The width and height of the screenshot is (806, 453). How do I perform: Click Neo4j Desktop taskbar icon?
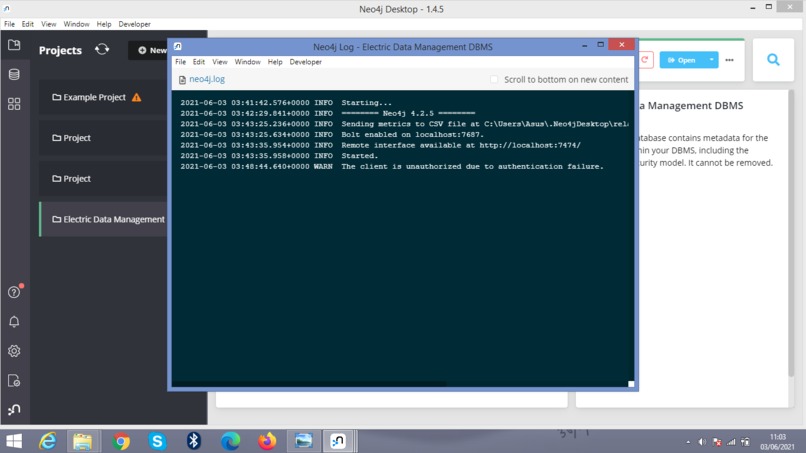(338, 441)
